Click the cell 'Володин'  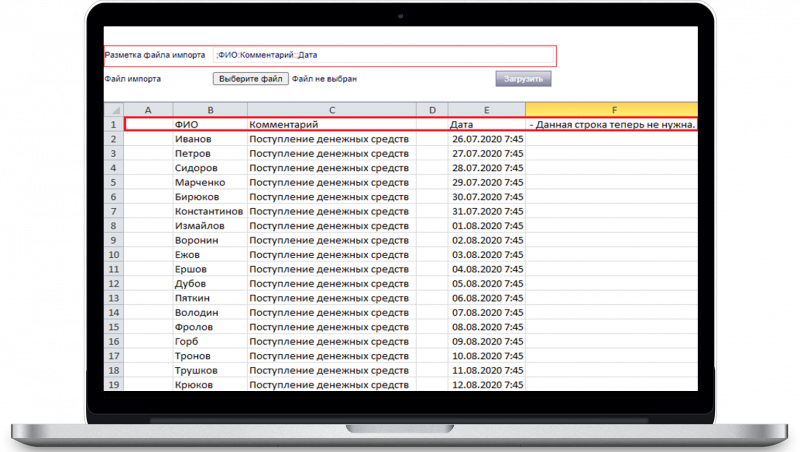(x=210, y=313)
